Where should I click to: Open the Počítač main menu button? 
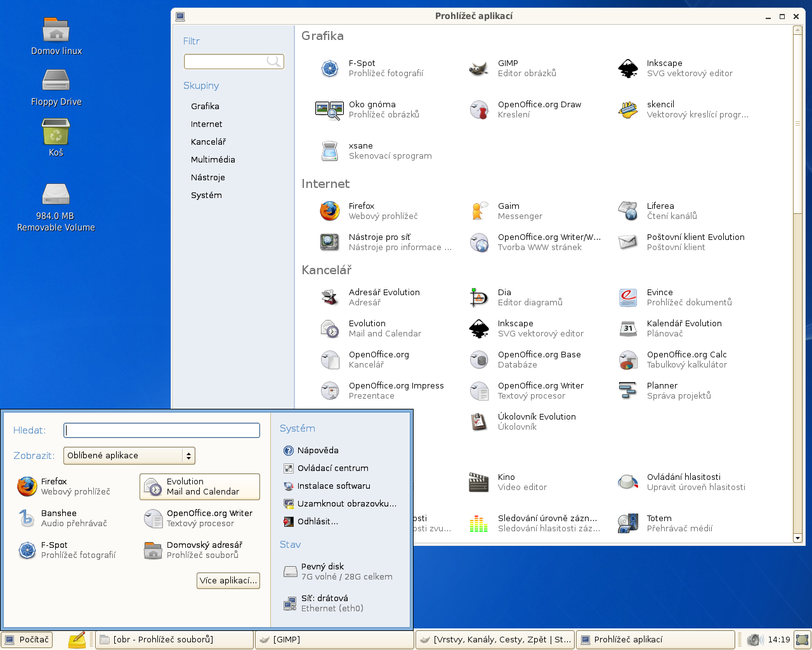(27, 639)
